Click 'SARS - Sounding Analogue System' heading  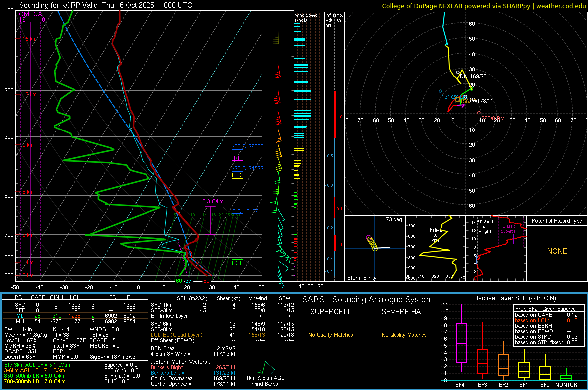(x=368, y=300)
